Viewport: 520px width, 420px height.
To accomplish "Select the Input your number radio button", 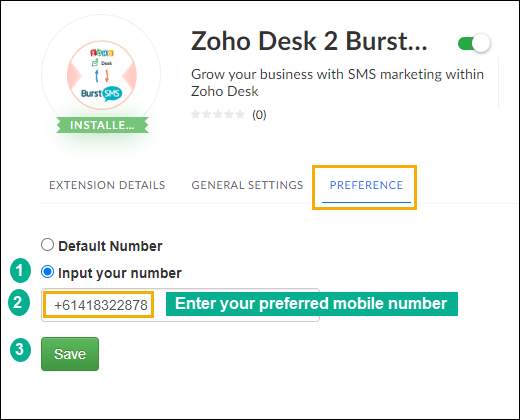I will (x=47, y=272).
